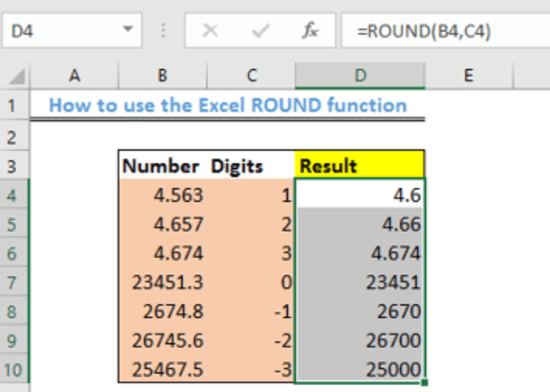Select row 6 header
The image size is (550, 392).
click(15, 252)
